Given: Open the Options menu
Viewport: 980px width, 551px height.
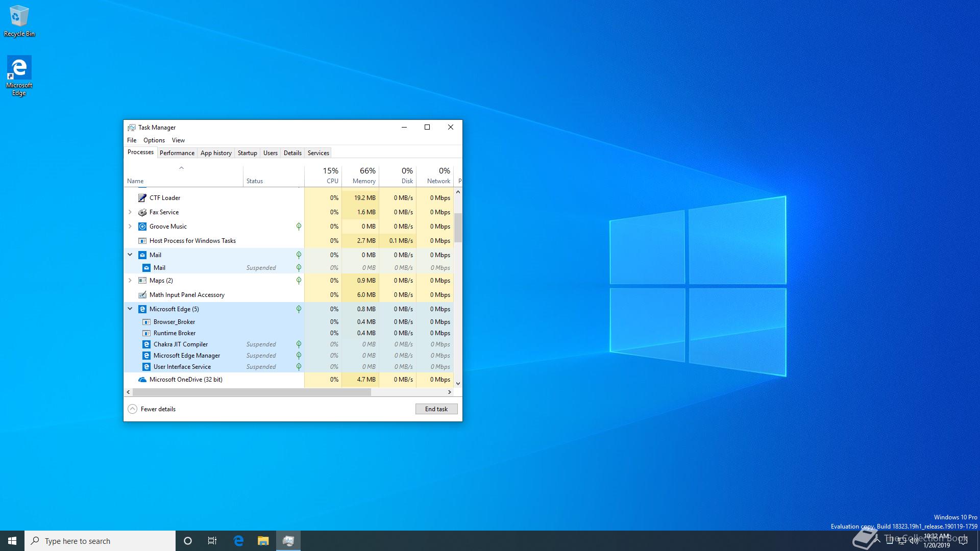Looking at the screenshot, I should pyautogui.click(x=154, y=140).
